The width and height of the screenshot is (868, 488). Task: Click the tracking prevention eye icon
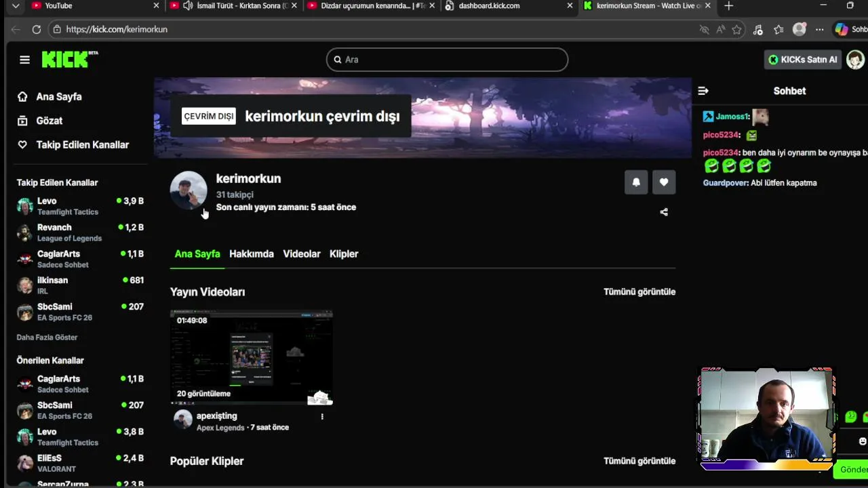[704, 29]
